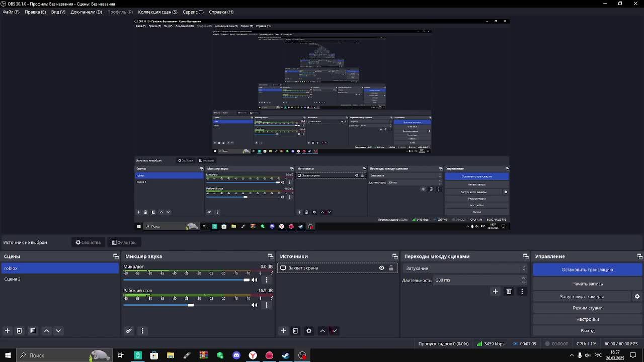
Task: Adjust the Рабочий стол volume slider
Action: pos(186,305)
